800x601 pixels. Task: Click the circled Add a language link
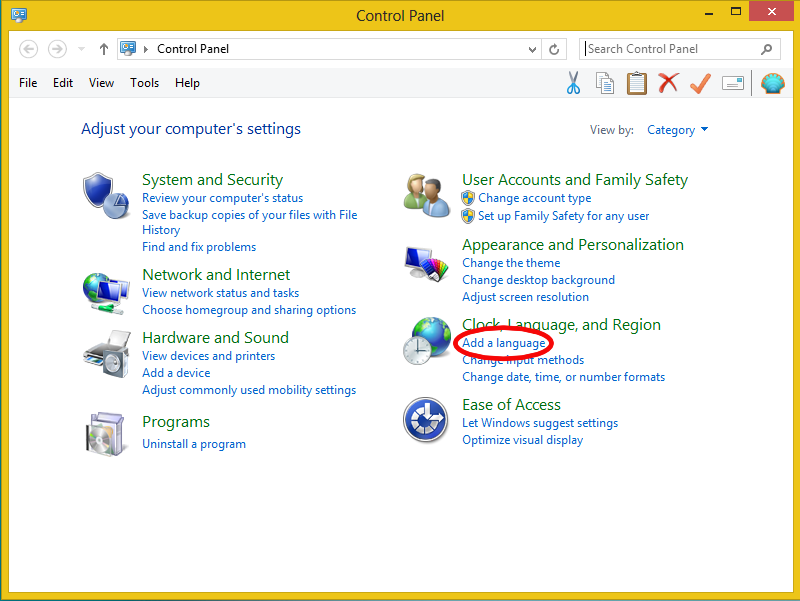click(x=503, y=342)
